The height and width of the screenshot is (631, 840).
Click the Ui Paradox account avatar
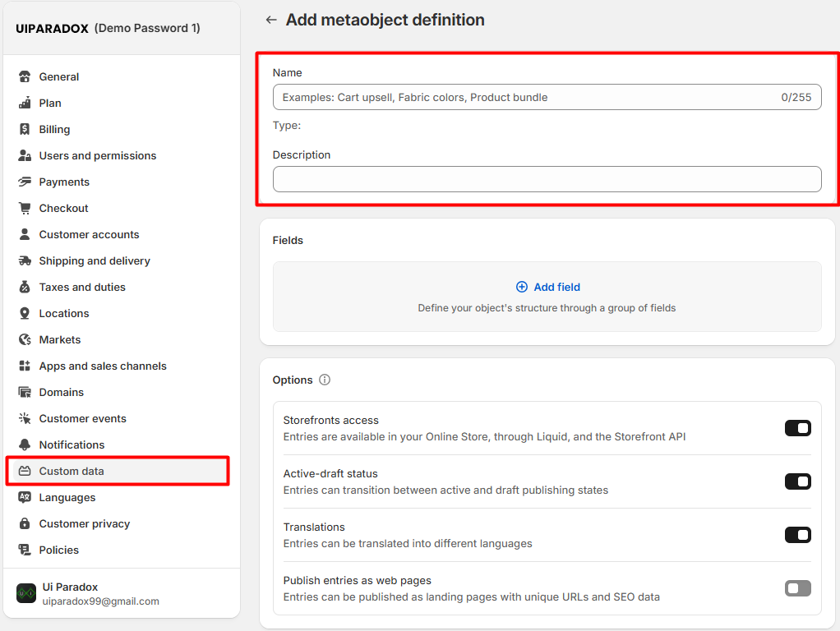tap(26, 593)
